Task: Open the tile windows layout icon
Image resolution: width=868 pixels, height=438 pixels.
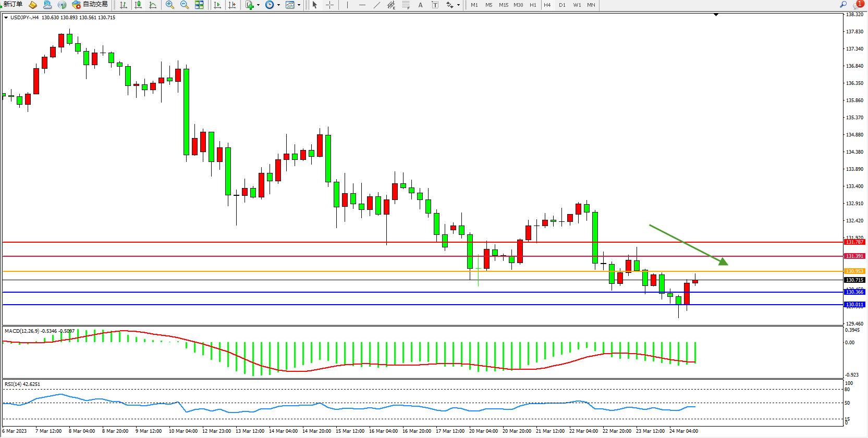Action: [x=199, y=5]
